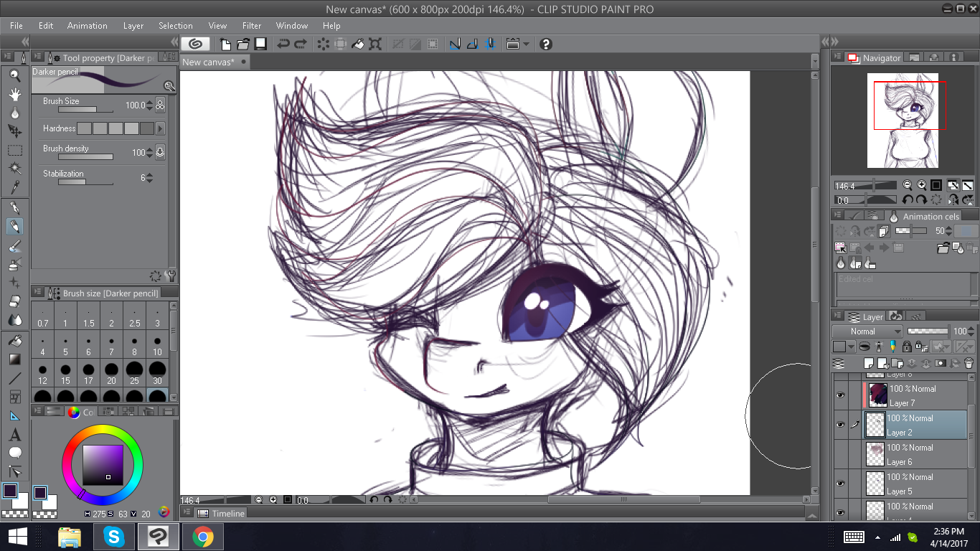Screen dimensions: 980x551
Task: Increase the Stabilization value stepper
Action: [149, 175]
